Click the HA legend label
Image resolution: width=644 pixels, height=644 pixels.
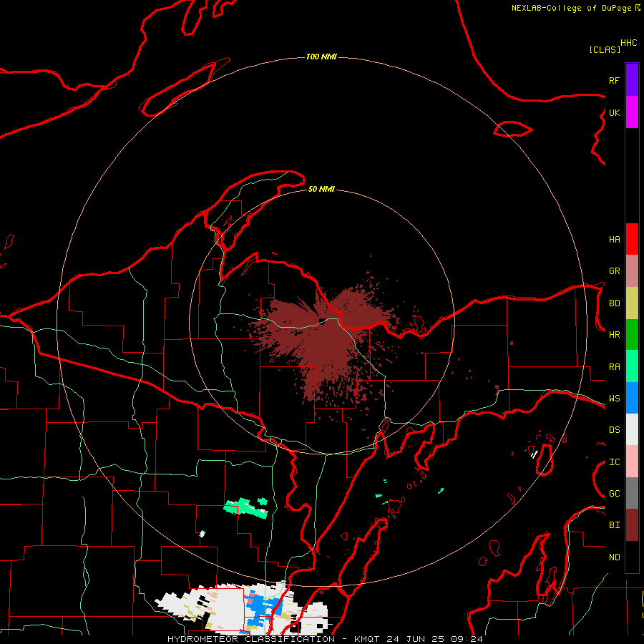(614, 239)
